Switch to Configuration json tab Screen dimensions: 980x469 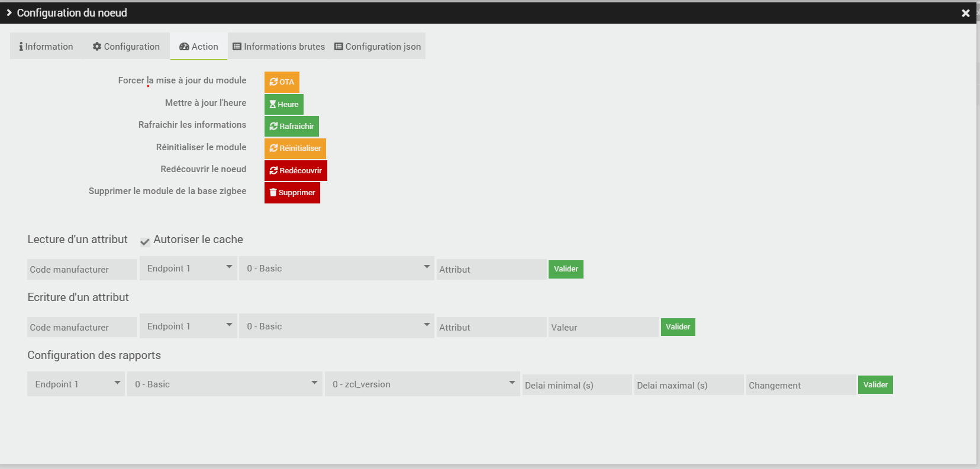pyautogui.click(x=378, y=47)
